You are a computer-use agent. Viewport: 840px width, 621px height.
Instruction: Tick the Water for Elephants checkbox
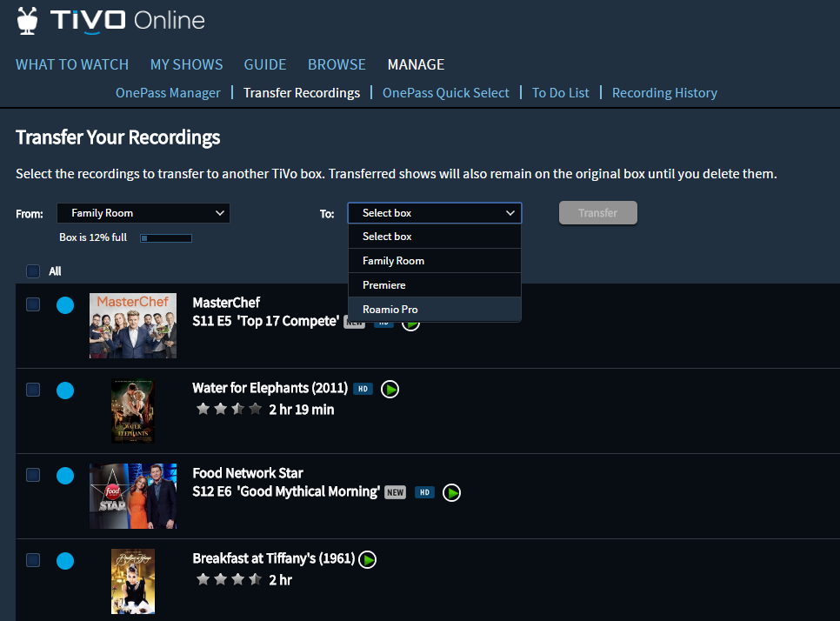click(x=33, y=390)
